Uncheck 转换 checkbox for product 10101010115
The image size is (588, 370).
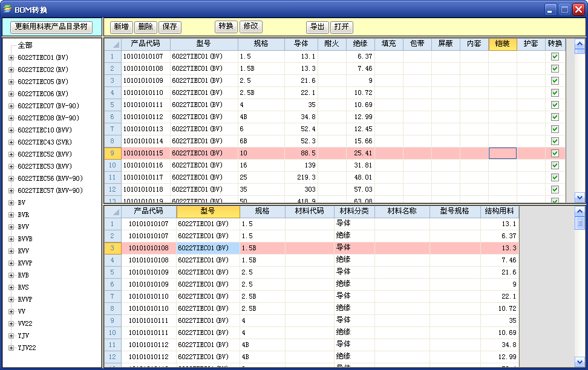coord(555,154)
